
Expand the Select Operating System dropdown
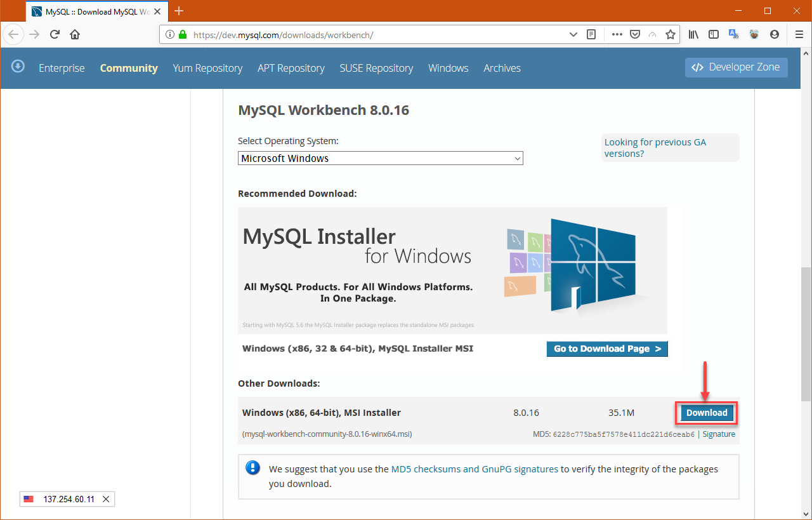pos(381,158)
